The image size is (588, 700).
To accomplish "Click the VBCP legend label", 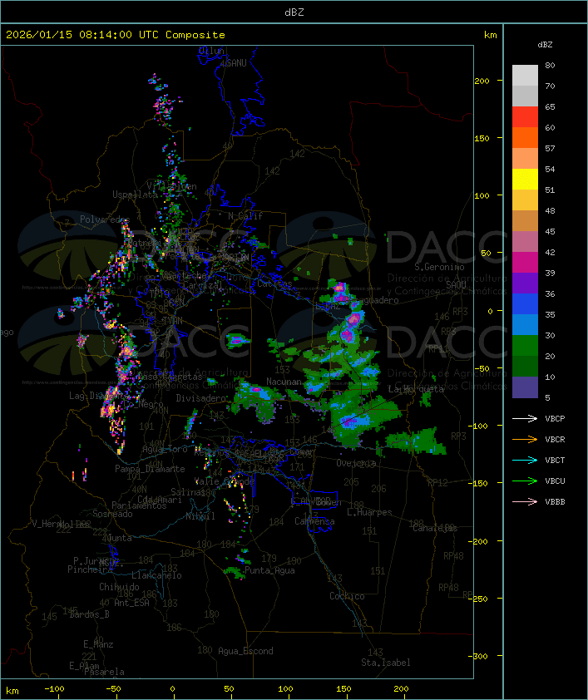I will (555, 419).
